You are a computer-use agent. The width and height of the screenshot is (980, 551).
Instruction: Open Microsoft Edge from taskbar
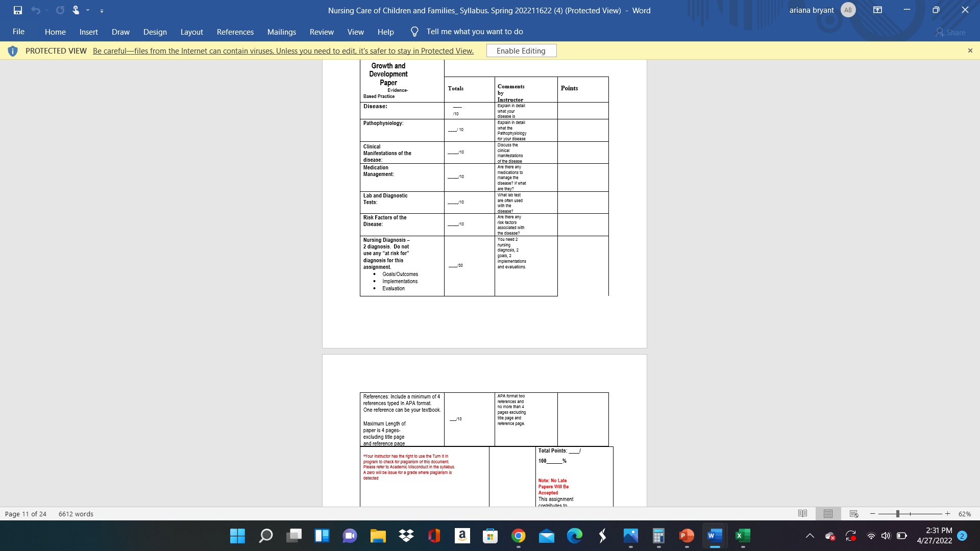pos(574,536)
